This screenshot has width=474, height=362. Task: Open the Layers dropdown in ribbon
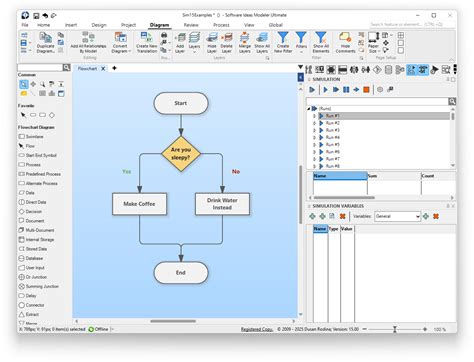coord(194,42)
